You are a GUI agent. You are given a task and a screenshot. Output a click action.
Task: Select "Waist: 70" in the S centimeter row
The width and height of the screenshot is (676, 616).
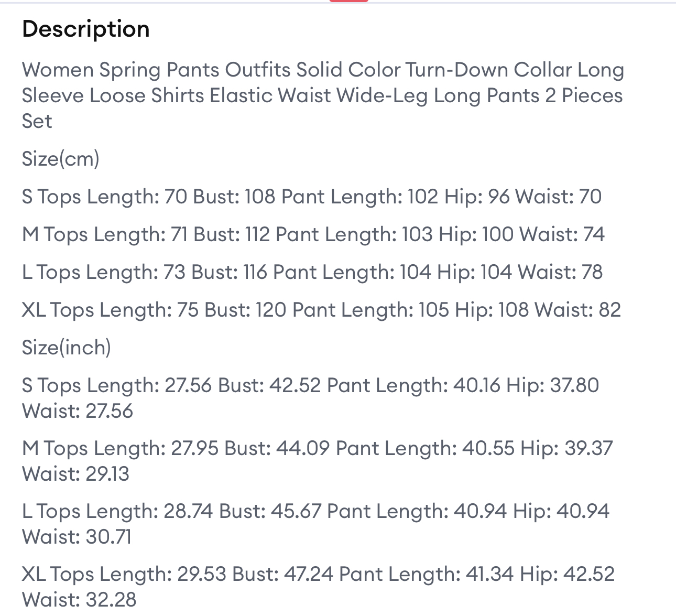tap(558, 197)
